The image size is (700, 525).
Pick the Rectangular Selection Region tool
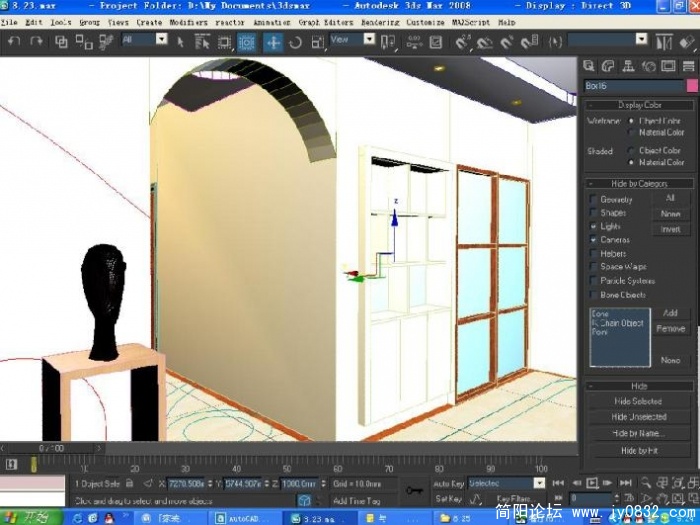[224, 42]
